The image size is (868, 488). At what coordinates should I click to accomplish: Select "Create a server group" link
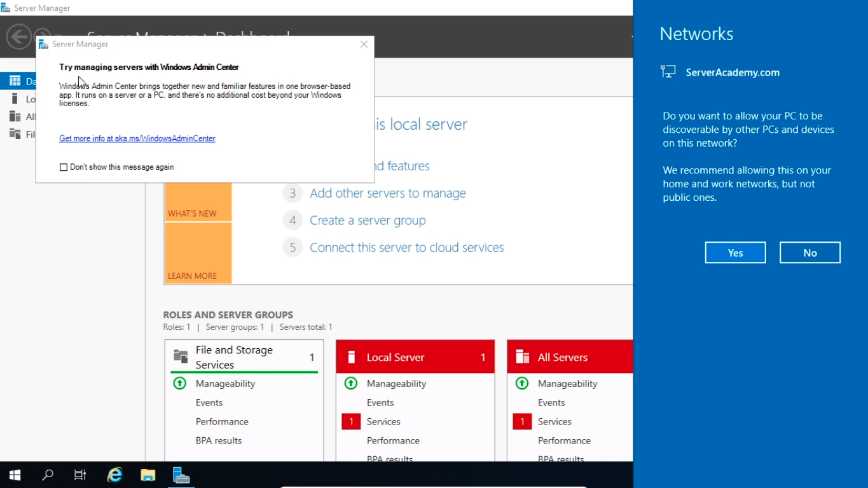(368, 220)
